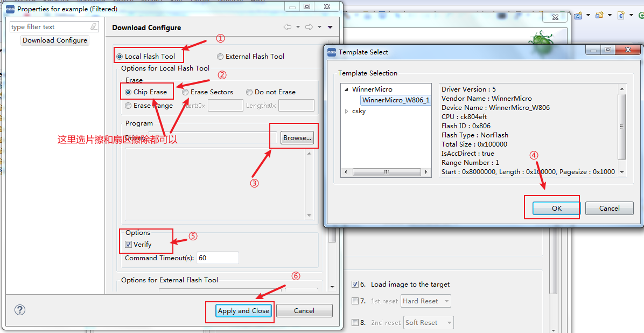644x333 pixels.
Task: Open the forward history dropdown arrow
Action: (319, 27)
